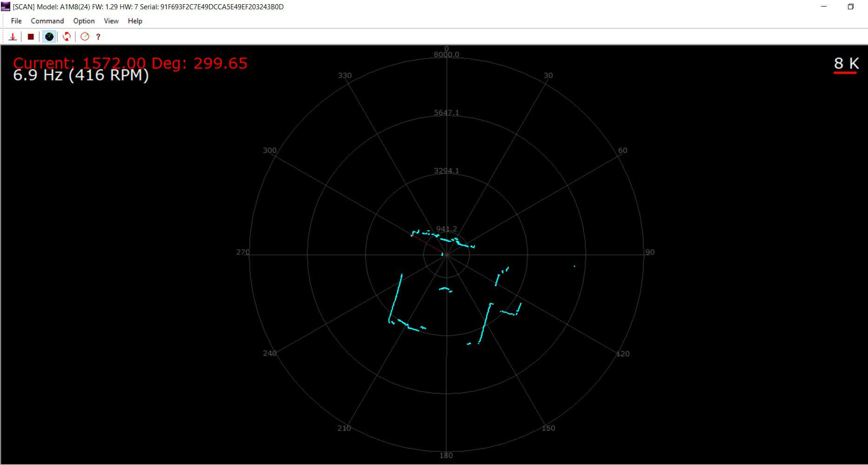This screenshot has height=465, width=868.
Task: Expand the Option menu
Action: pos(84,21)
